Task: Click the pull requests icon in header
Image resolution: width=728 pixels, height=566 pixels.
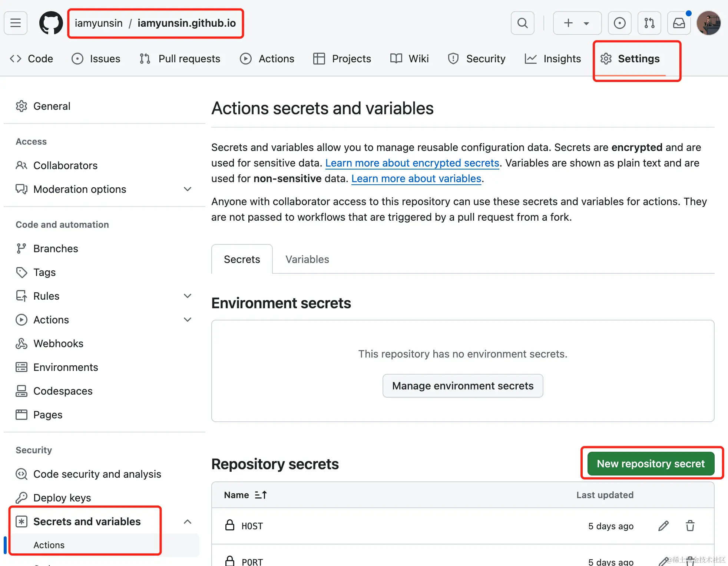Action: pyautogui.click(x=649, y=23)
